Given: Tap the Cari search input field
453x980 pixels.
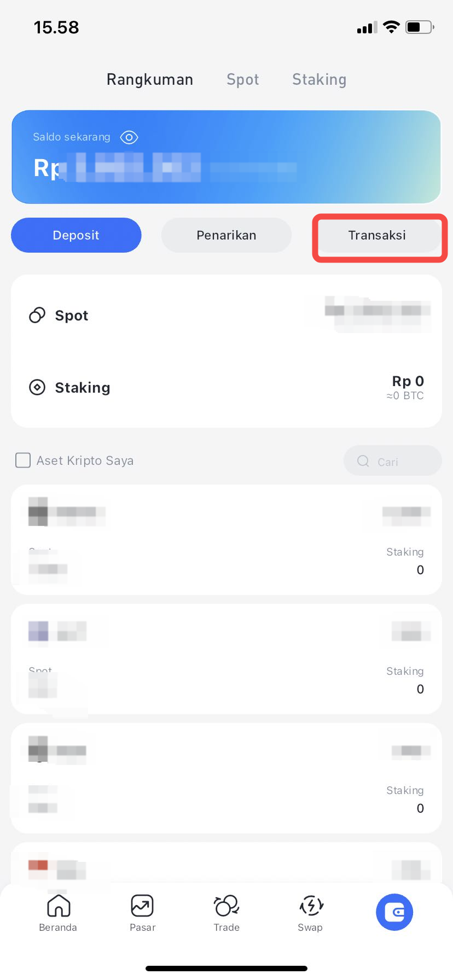Looking at the screenshot, I should coord(393,461).
